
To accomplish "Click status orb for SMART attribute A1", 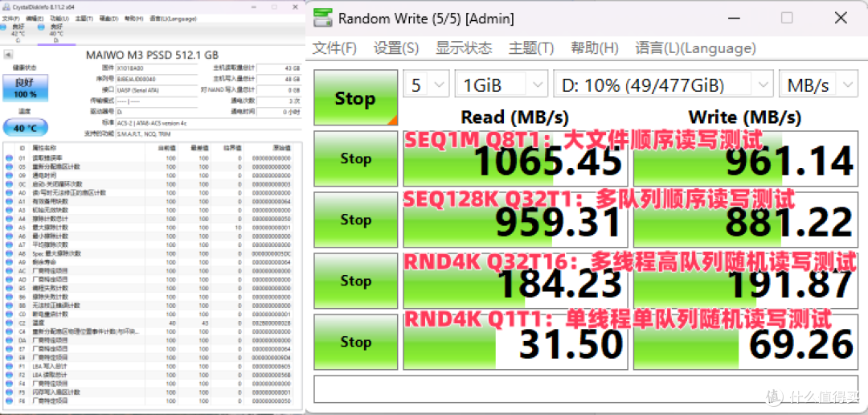I will point(8,201).
